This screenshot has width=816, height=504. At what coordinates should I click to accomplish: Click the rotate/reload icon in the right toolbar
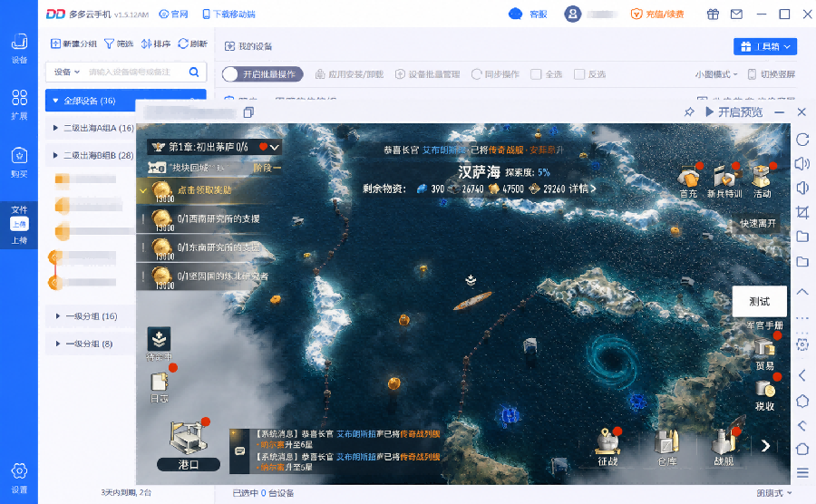pos(802,140)
